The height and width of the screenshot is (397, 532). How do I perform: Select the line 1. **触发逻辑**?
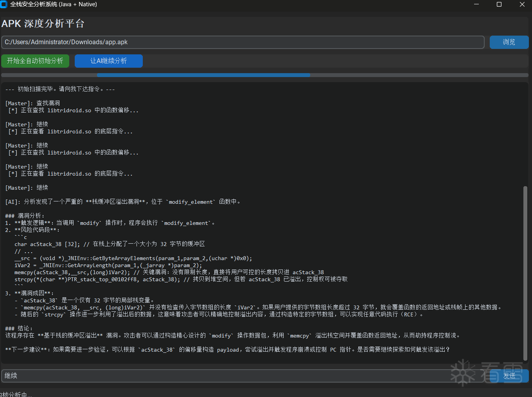(111, 223)
